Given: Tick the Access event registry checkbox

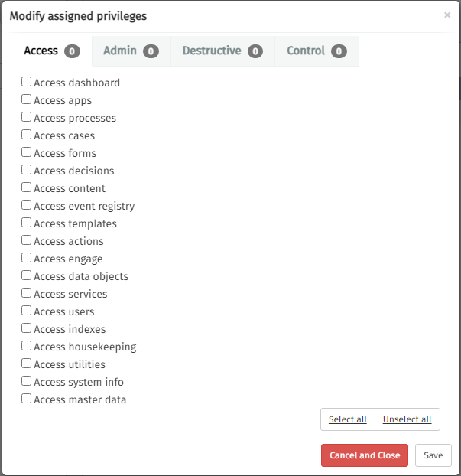Looking at the screenshot, I should click(x=27, y=205).
